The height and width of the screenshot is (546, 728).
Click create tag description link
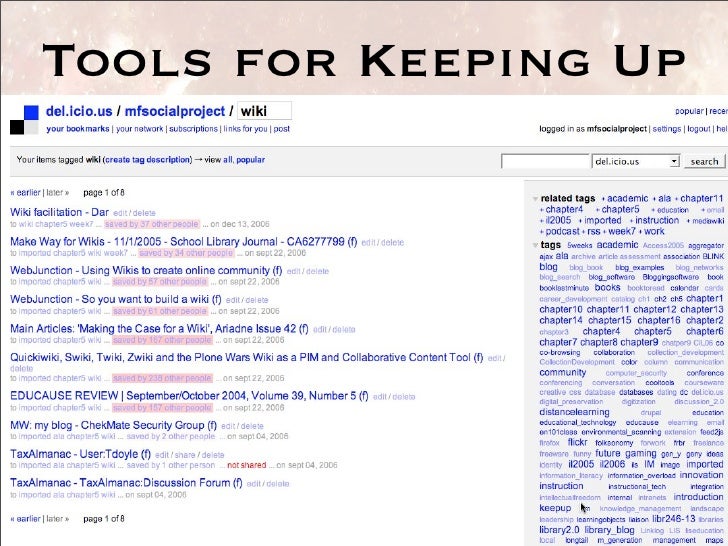148,160
